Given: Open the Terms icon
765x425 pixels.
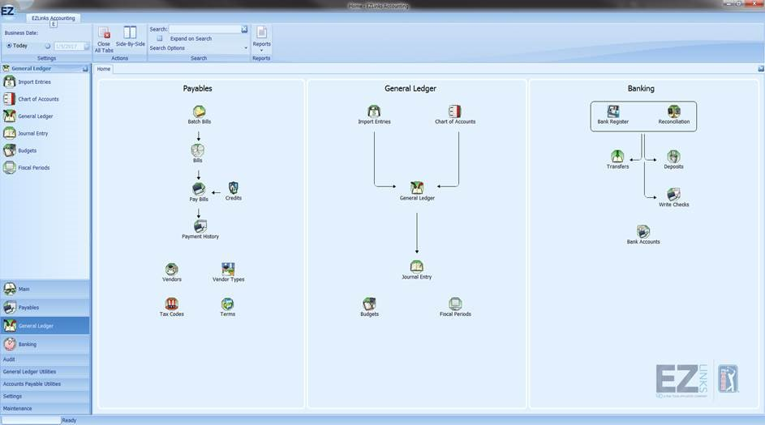Looking at the screenshot, I should point(227,307).
